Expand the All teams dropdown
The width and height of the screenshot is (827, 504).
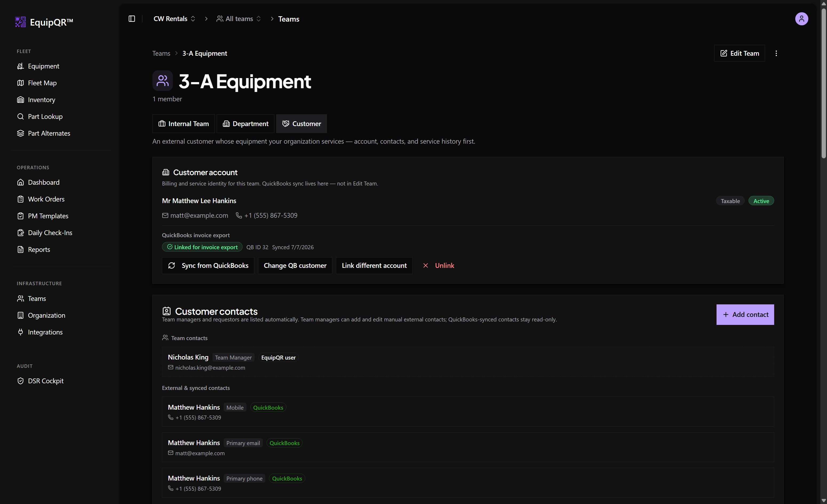point(239,19)
